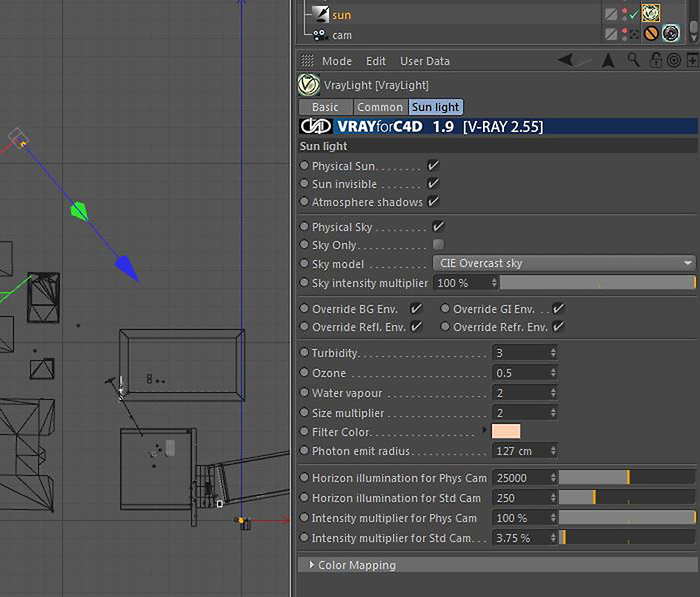Click the animation dot beside Filter Color
Screen dimensions: 700x597
(x=304, y=432)
